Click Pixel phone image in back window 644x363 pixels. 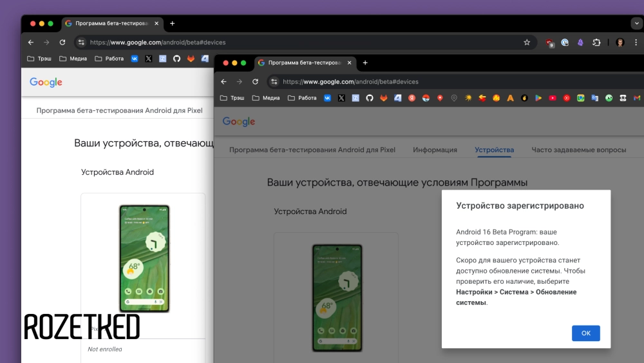(x=144, y=259)
